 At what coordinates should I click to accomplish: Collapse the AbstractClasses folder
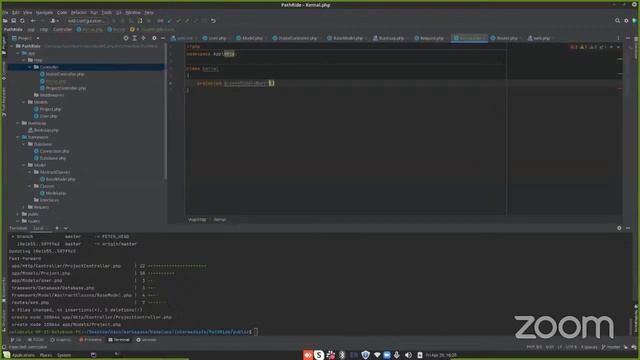tap(30, 172)
